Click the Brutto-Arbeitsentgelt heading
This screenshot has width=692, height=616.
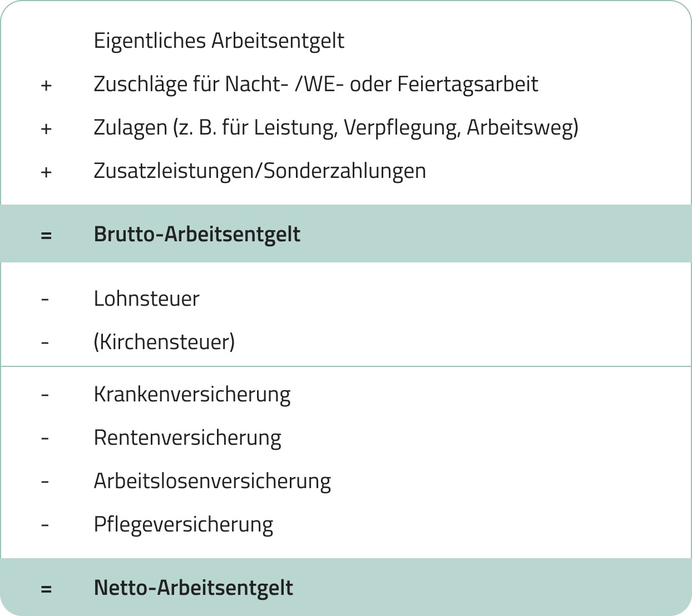click(x=197, y=234)
